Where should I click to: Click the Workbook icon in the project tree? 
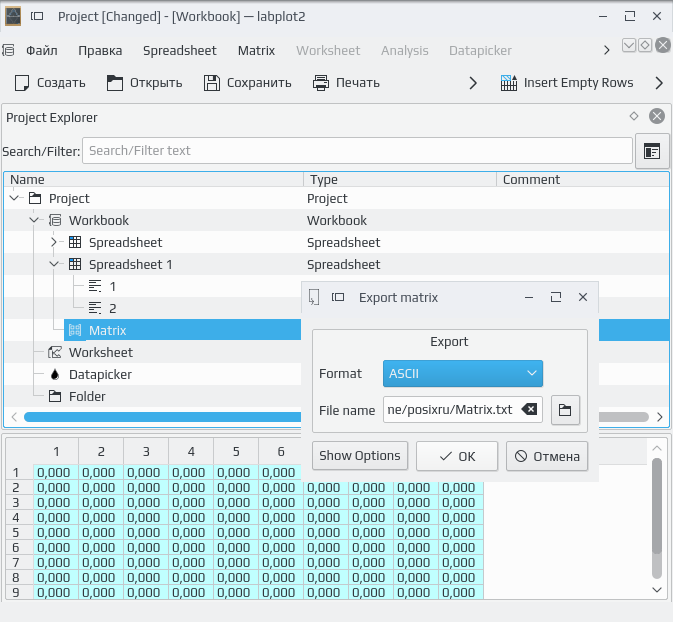tap(55, 220)
